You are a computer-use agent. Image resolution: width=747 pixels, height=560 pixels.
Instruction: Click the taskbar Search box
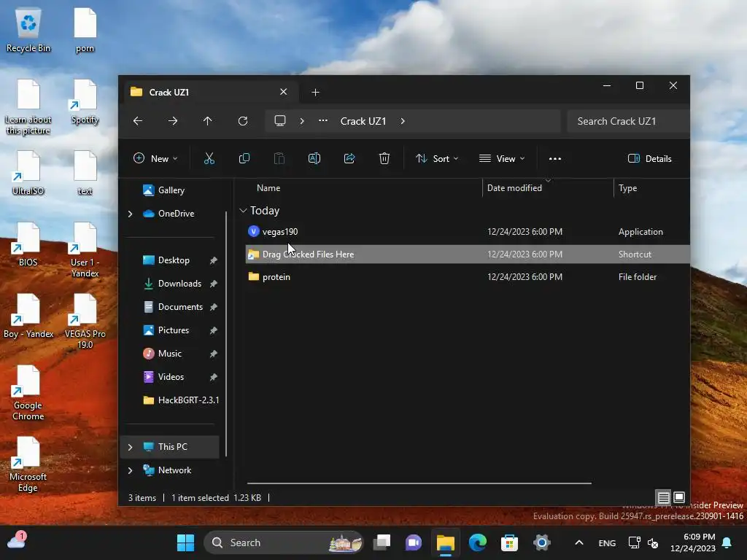(x=284, y=542)
